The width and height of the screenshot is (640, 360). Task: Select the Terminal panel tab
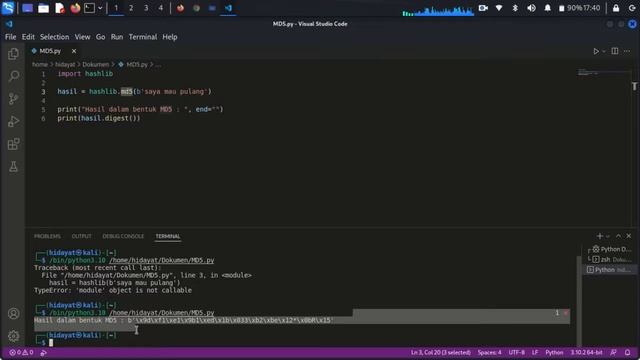[x=168, y=236]
